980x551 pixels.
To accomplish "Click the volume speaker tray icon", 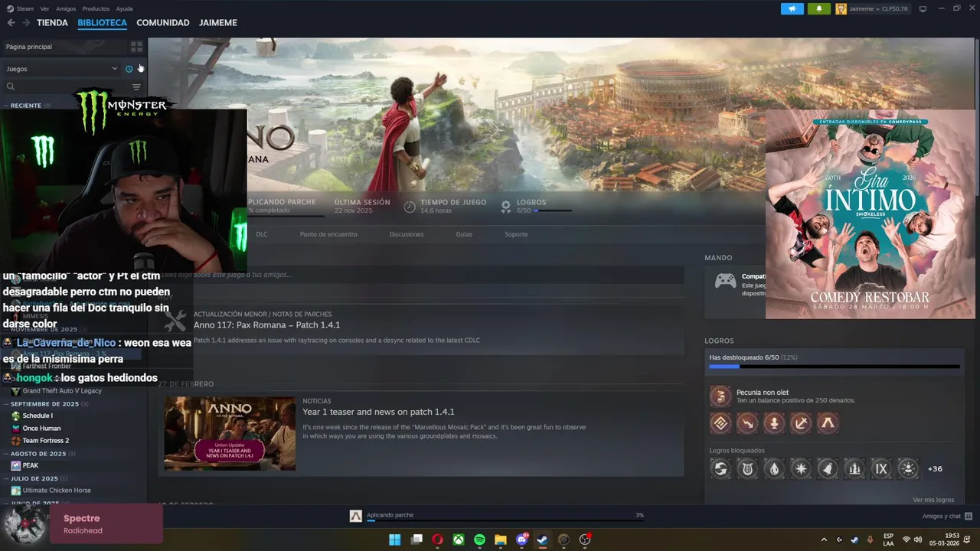I will (919, 540).
